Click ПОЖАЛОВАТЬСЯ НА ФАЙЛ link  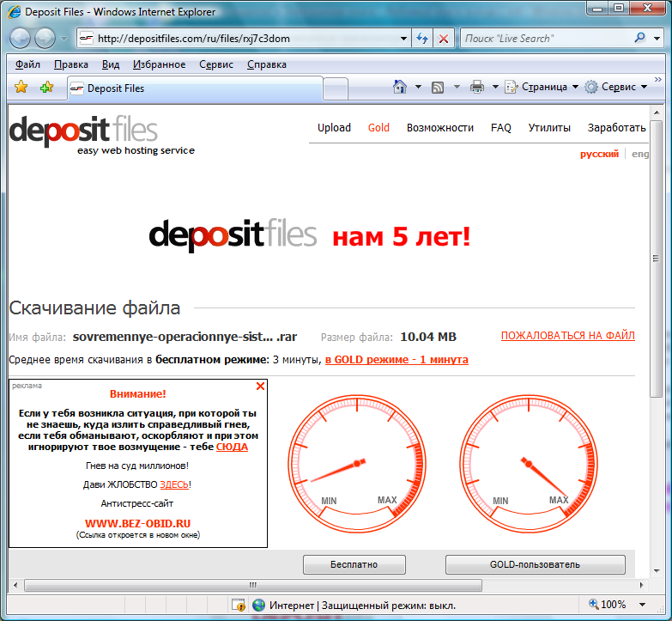pyautogui.click(x=568, y=336)
